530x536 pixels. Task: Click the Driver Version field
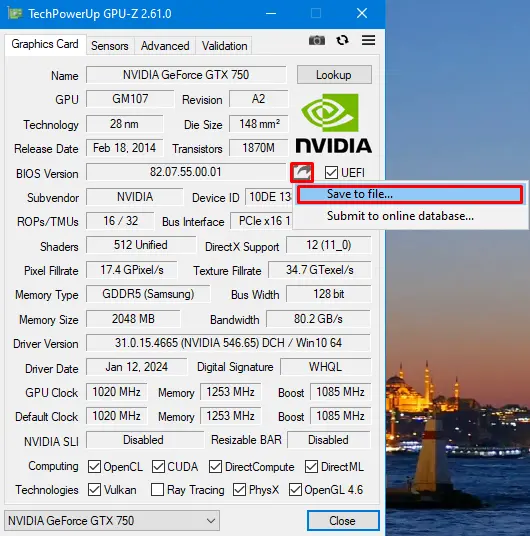coord(228,343)
